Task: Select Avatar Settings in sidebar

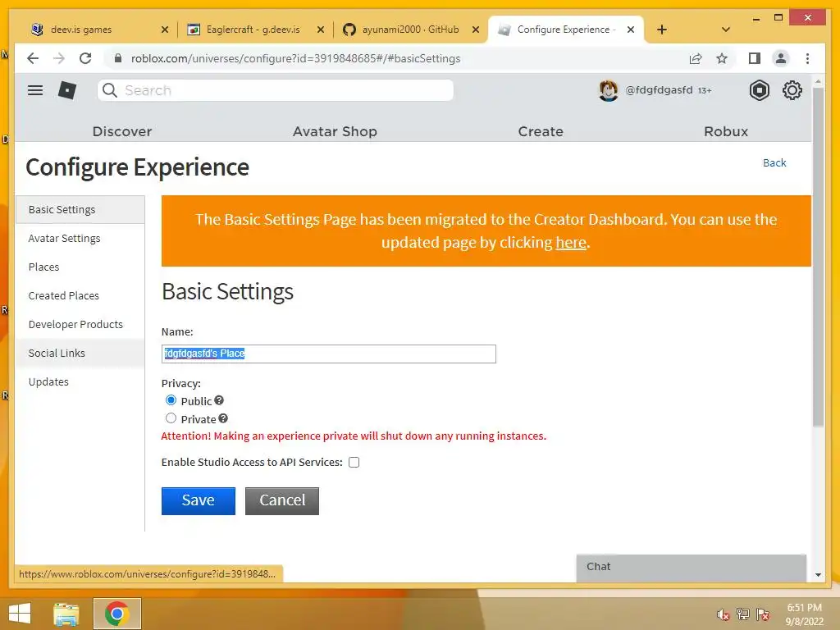Action: pyautogui.click(x=80, y=239)
